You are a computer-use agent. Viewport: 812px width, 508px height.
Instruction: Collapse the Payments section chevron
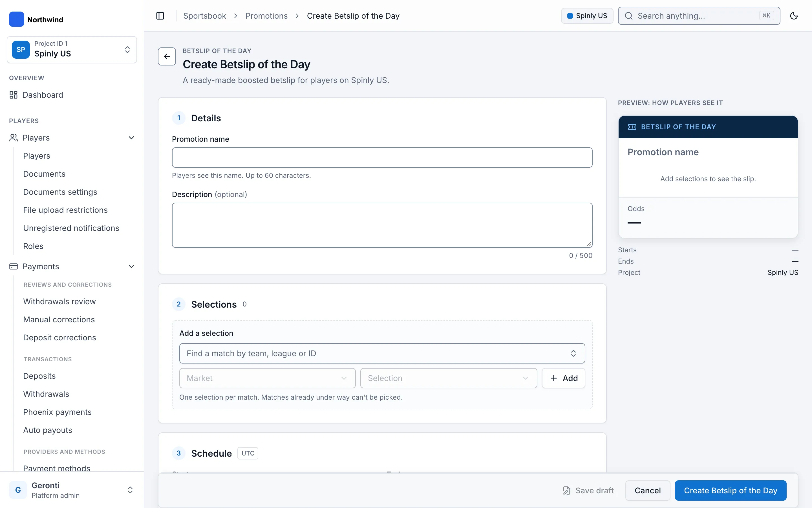point(132,266)
